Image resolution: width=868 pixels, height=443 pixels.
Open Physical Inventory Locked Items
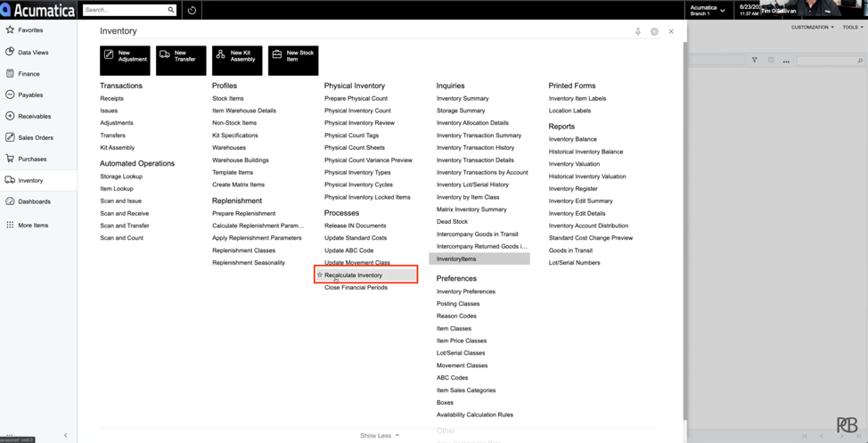pyautogui.click(x=367, y=197)
